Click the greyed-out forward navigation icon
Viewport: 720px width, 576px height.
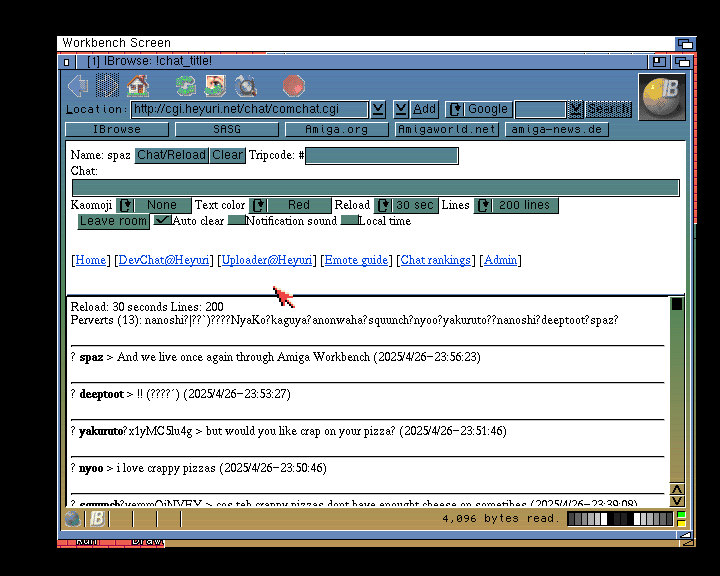[107, 85]
